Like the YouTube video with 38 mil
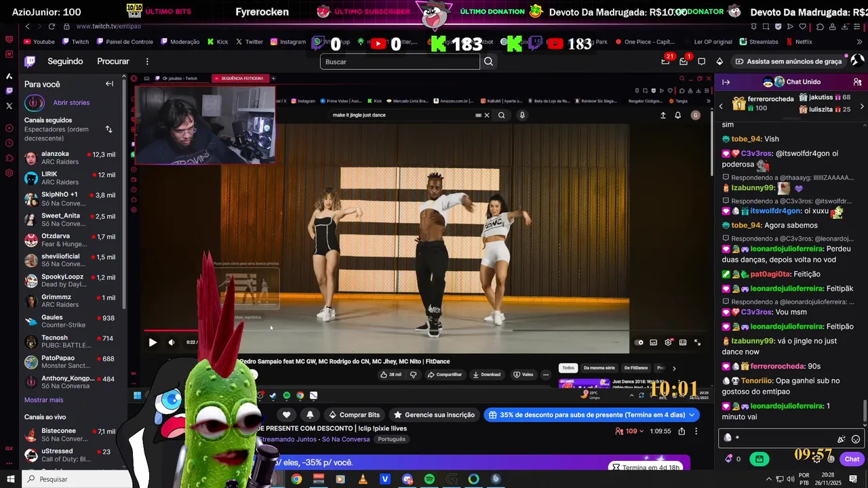This screenshot has height=488, width=868. 391,374
